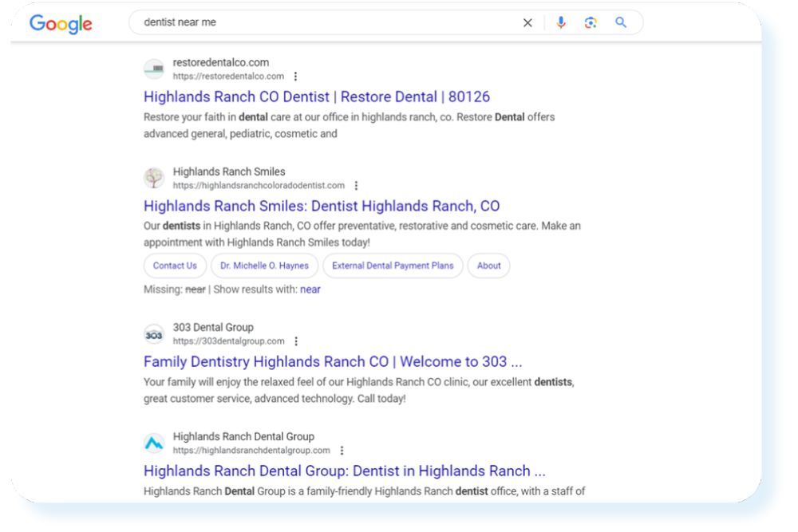Click the 'Highlands Ranch Dental Group' site name
This screenshot has width=798, height=532.
(x=243, y=437)
